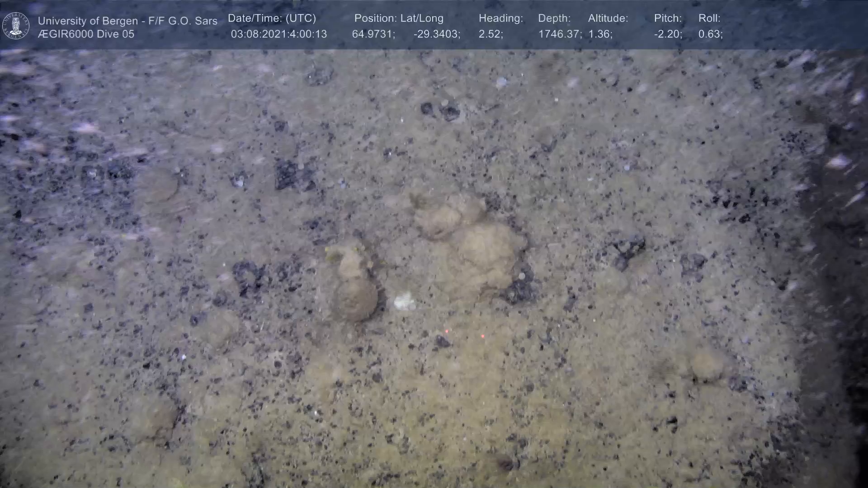The height and width of the screenshot is (488, 868).
Task: Select the latitude value 64.9731
Action: (x=373, y=34)
